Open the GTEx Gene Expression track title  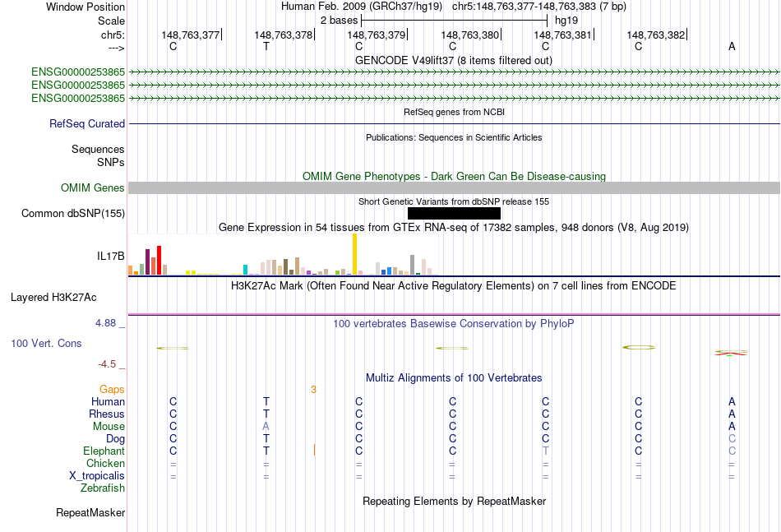tap(454, 228)
